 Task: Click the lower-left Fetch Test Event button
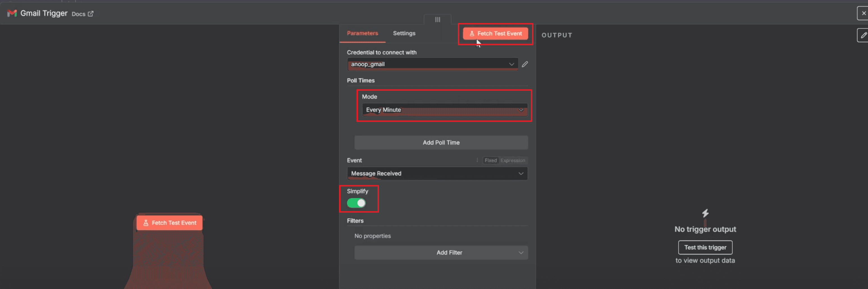pos(170,223)
